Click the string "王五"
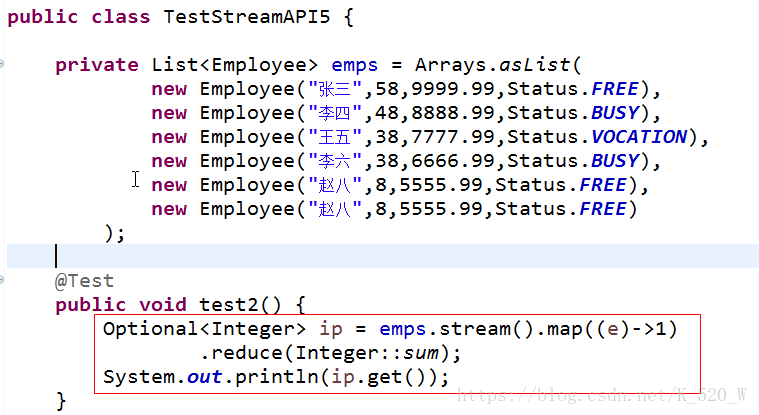This screenshot has width=759, height=415. click(335, 137)
